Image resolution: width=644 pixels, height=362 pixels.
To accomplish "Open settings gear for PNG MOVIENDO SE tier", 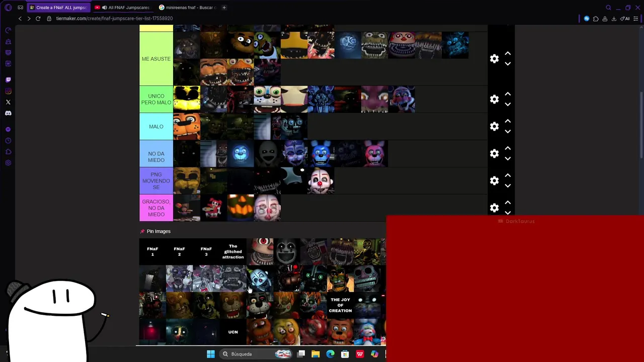I will 495,181.
